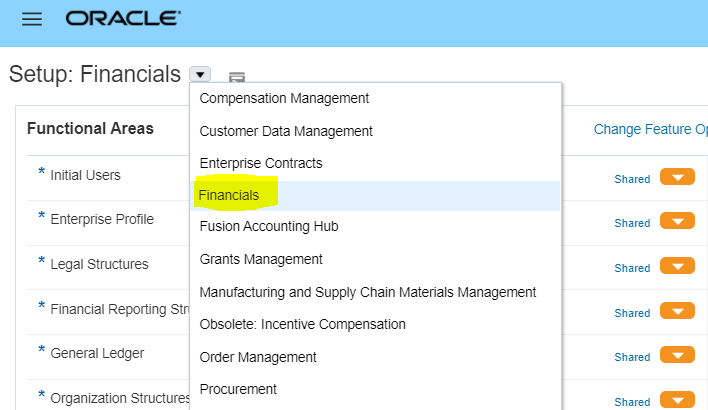Click Shared link for Enterprise Profile

click(632, 223)
